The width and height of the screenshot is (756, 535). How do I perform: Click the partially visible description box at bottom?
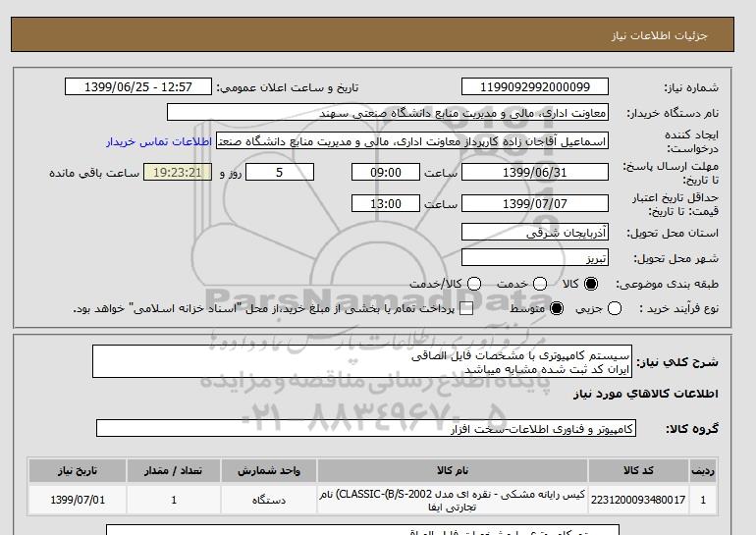tap(362, 530)
